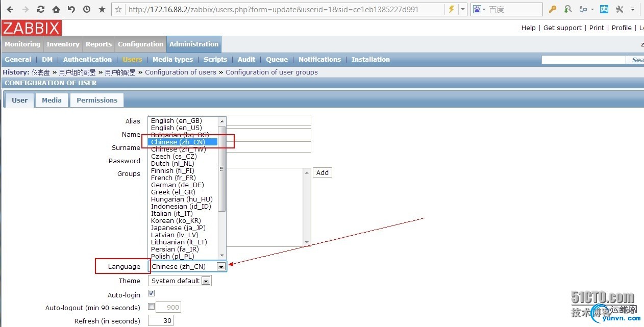Enable the Auto-logout checkbox
The image size is (644, 327).
click(x=152, y=307)
